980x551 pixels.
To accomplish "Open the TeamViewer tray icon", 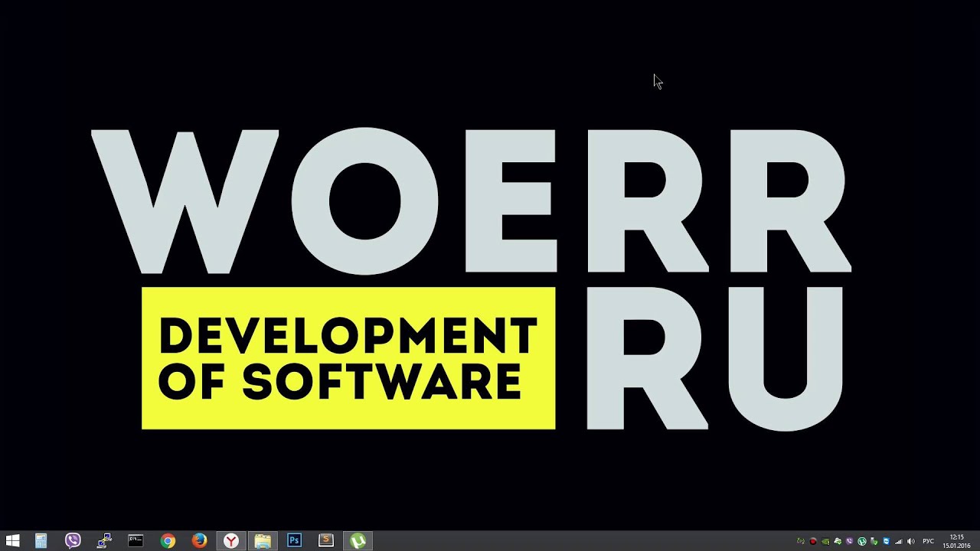I will [887, 542].
